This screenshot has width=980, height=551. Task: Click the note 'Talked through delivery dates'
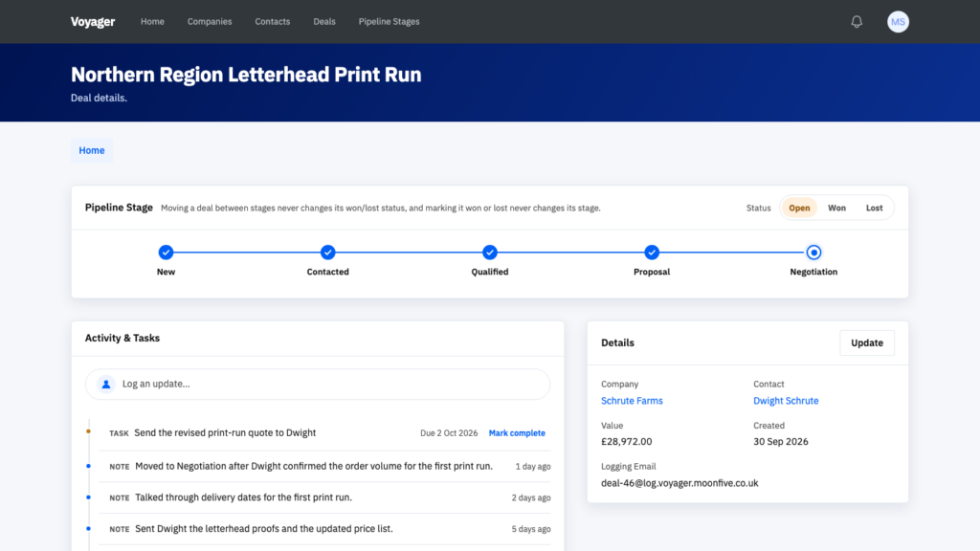pyautogui.click(x=244, y=497)
